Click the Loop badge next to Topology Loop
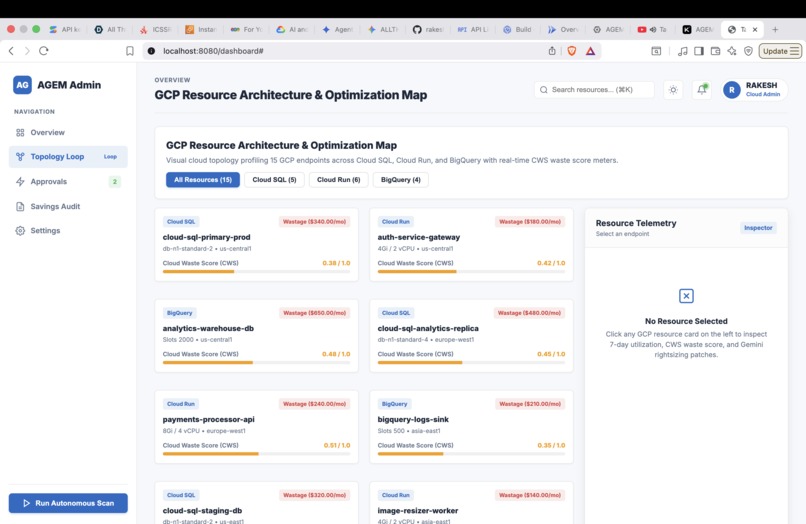This screenshot has width=806, height=524. coord(110,157)
